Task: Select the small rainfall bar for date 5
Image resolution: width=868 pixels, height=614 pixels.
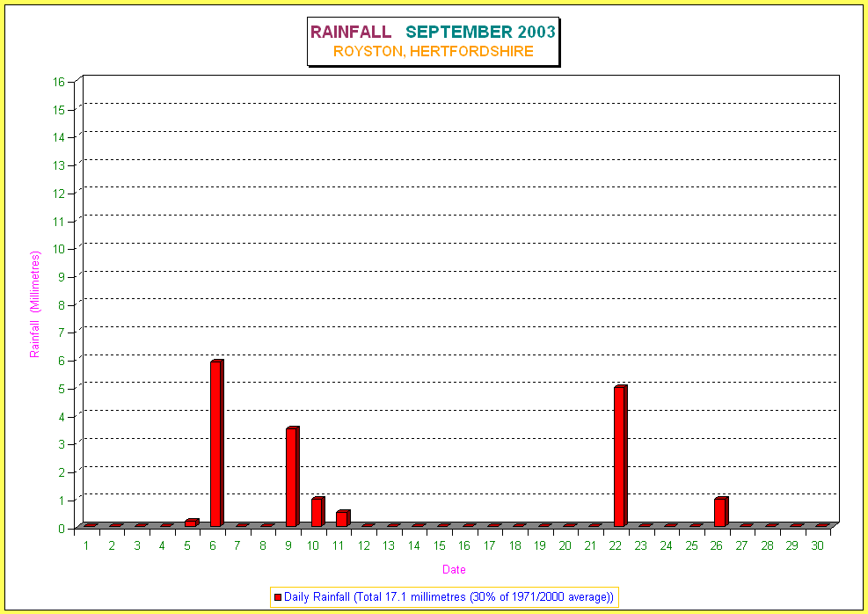Action: point(192,523)
